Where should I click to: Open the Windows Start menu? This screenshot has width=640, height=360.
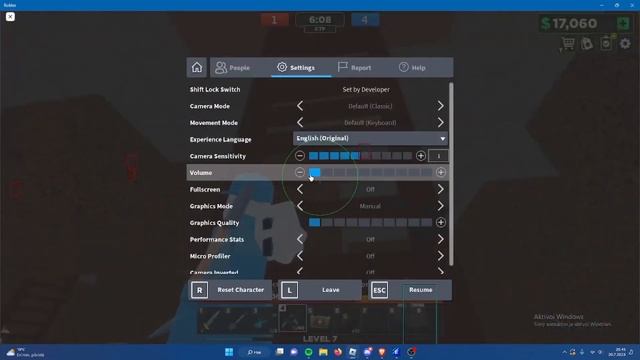229,352
